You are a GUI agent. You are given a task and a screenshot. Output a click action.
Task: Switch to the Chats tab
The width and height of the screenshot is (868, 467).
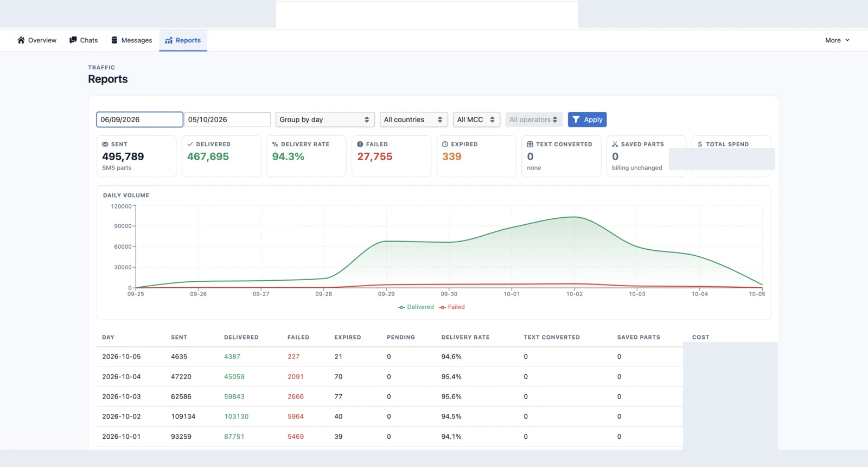point(84,40)
